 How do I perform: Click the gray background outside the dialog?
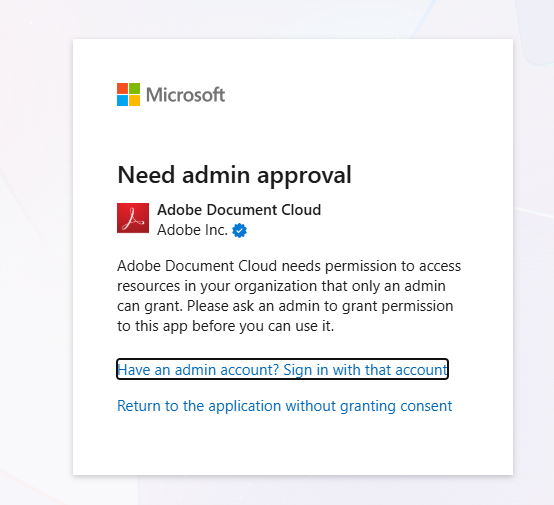click(x=35, y=247)
